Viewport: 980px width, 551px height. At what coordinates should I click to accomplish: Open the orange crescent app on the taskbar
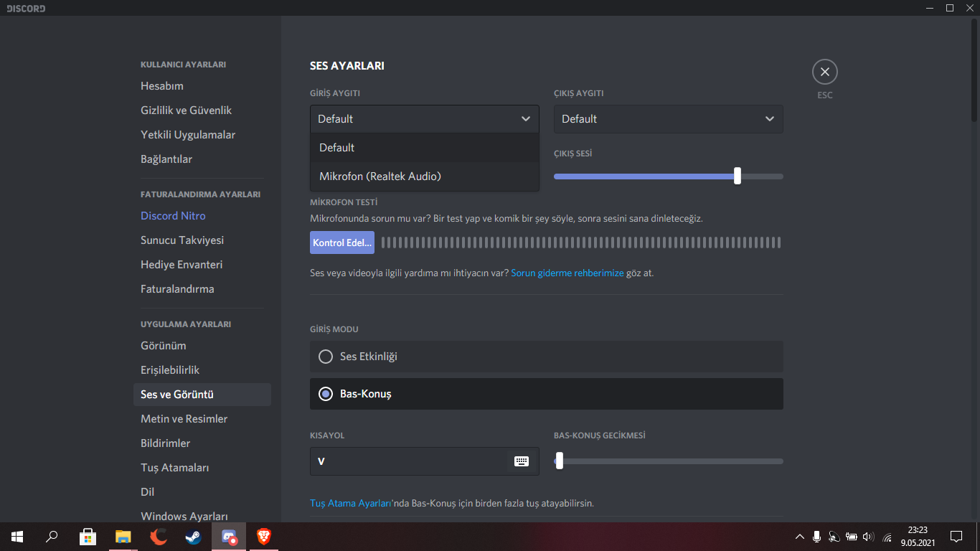159,537
